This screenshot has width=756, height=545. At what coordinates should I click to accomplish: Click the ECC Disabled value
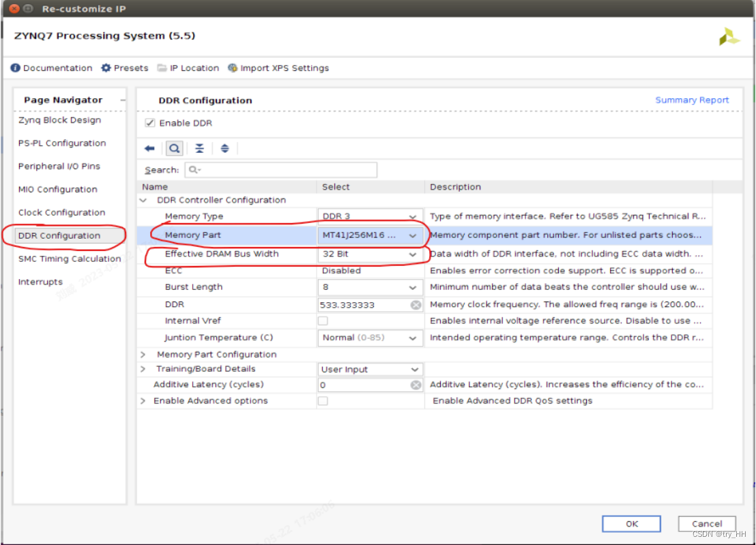(341, 271)
